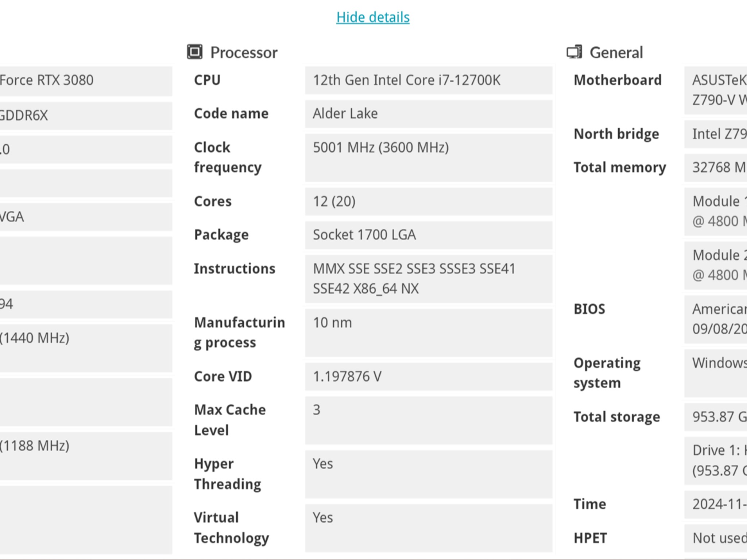Click the Total memory row label

pos(620,168)
